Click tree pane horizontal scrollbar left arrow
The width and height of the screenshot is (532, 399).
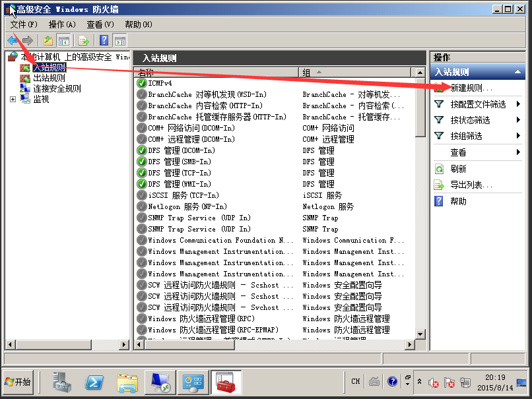pos(10,345)
